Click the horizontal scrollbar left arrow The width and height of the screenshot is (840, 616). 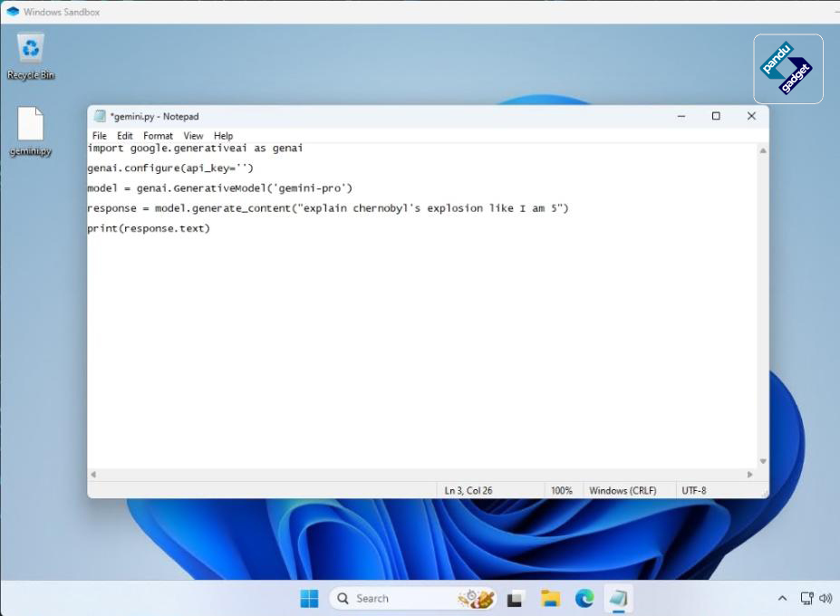tap(93, 474)
